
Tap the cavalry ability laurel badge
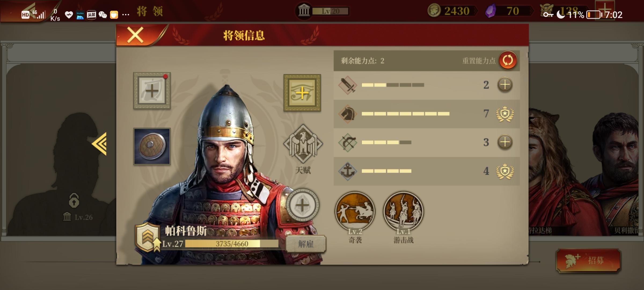click(505, 114)
